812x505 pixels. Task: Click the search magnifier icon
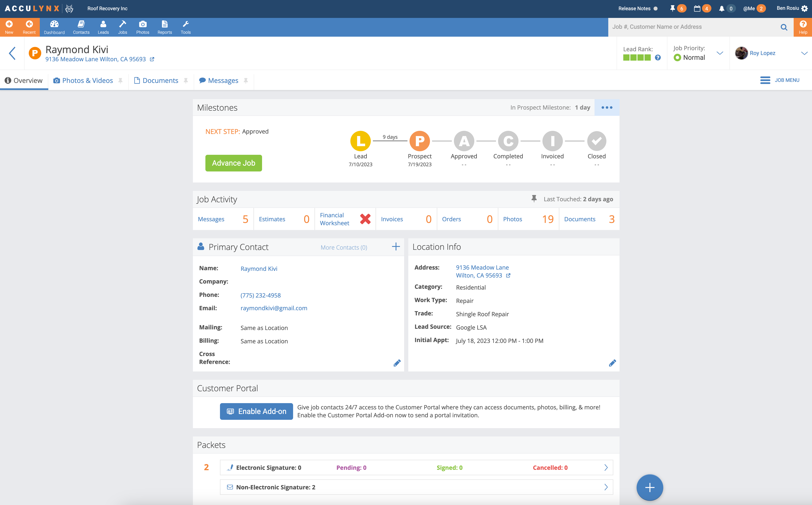pyautogui.click(x=784, y=27)
